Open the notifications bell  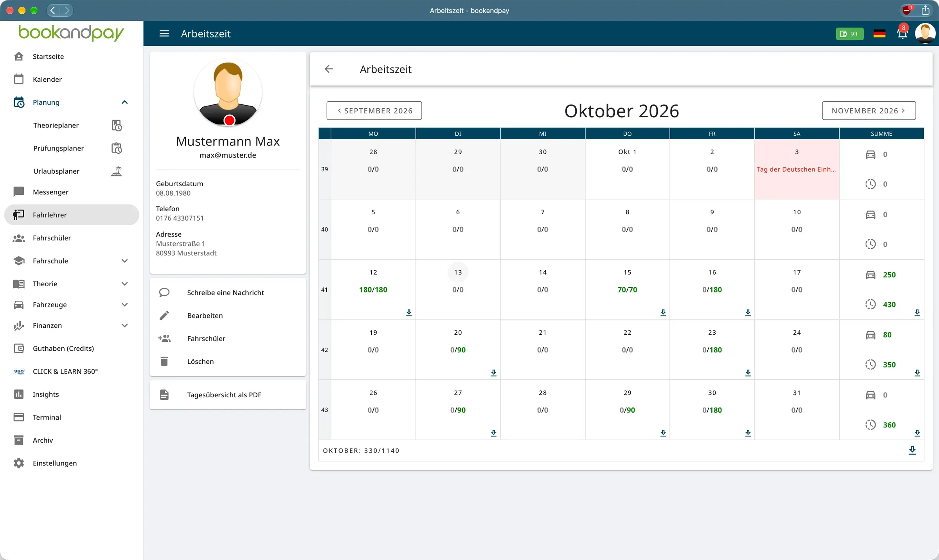click(x=902, y=34)
